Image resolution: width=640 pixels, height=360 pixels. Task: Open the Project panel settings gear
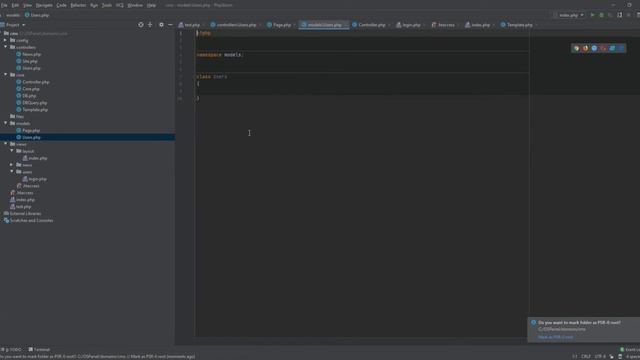(161, 25)
